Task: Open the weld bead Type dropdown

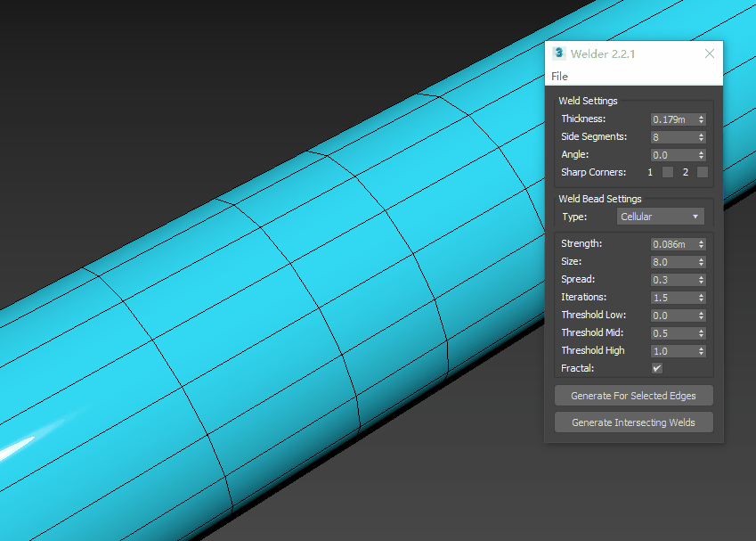Action: pyautogui.click(x=660, y=217)
